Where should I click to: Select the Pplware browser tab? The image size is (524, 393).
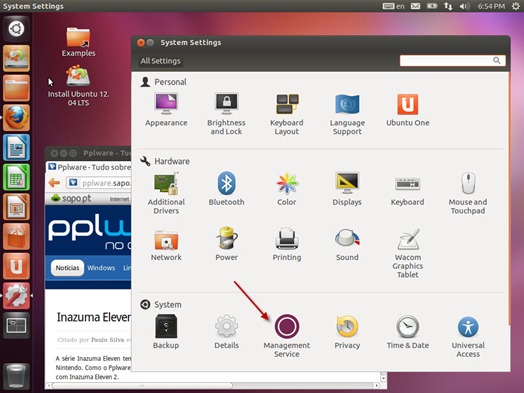(x=89, y=167)
